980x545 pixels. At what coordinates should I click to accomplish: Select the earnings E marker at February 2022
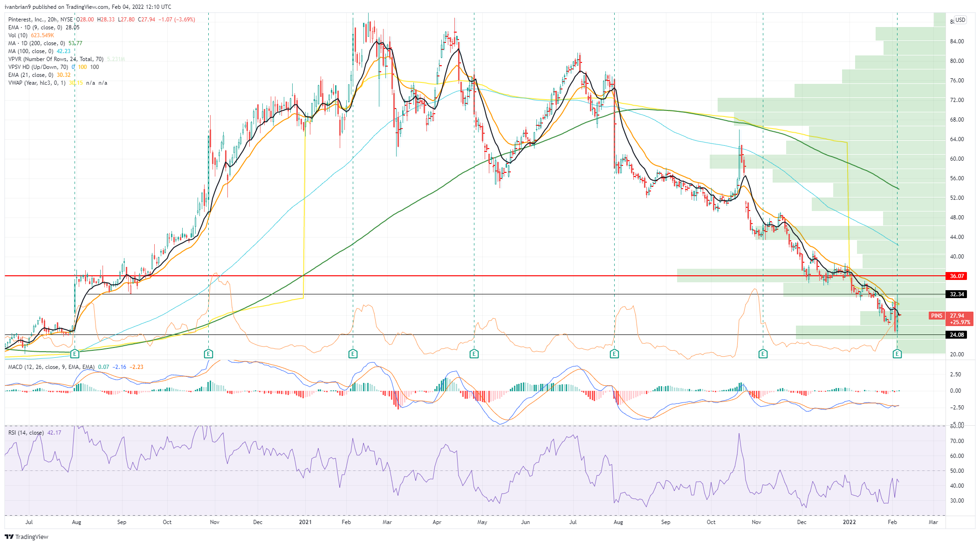coord(897,354)
